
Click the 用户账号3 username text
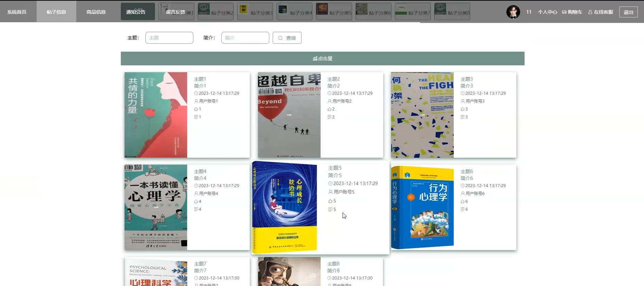[x=475, y=101]
